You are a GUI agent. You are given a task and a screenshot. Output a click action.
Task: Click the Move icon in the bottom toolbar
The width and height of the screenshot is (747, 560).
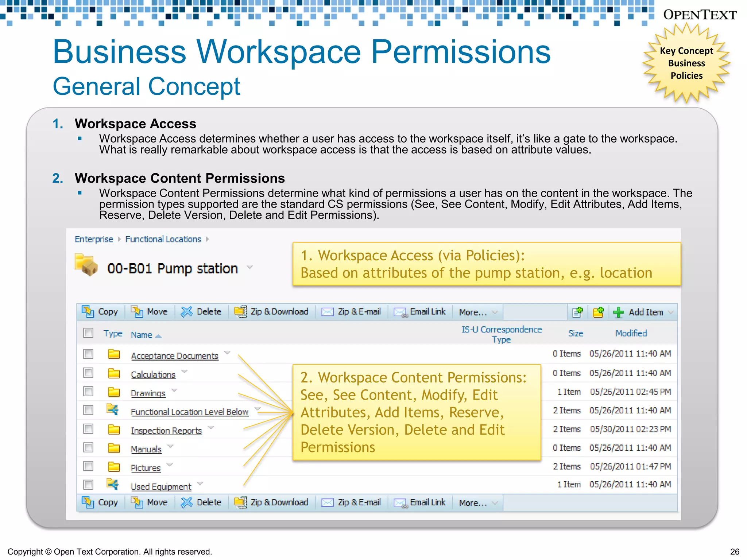pos(137,502)
